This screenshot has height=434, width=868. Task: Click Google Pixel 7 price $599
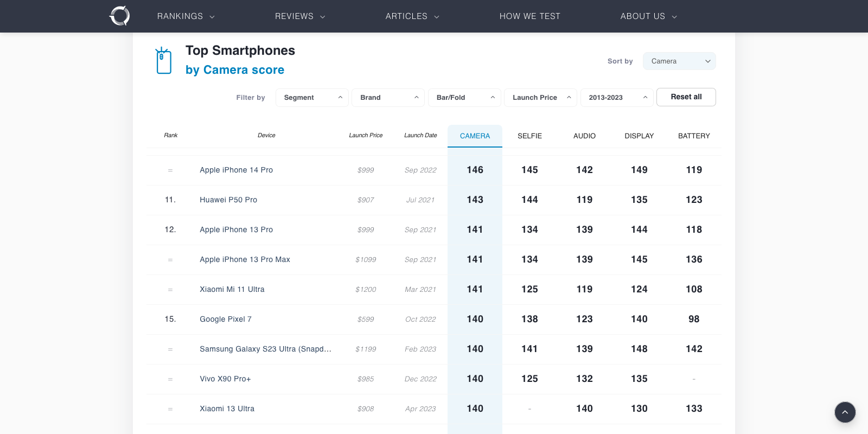366,319
